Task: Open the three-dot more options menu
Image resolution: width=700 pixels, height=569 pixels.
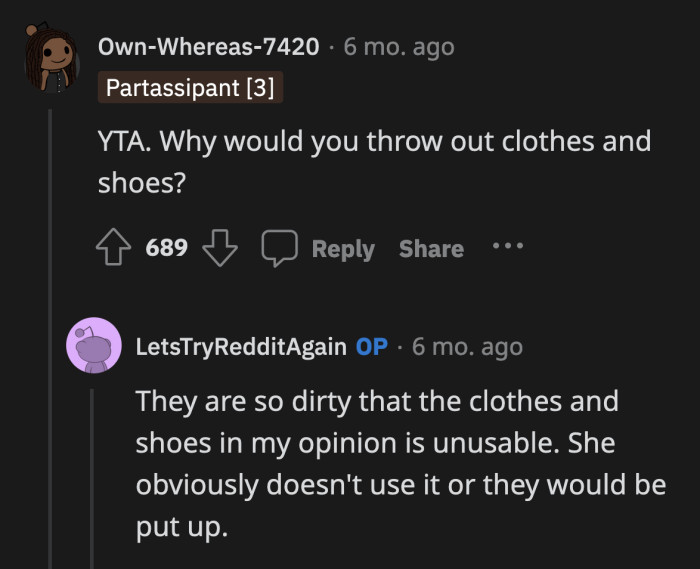Action: click(x=507, y=246)
